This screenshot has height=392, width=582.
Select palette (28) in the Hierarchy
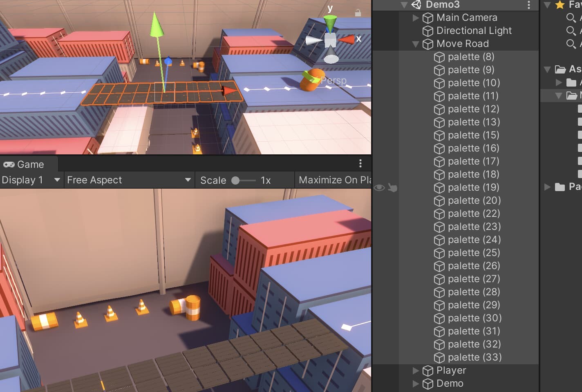tap(474, 292)
